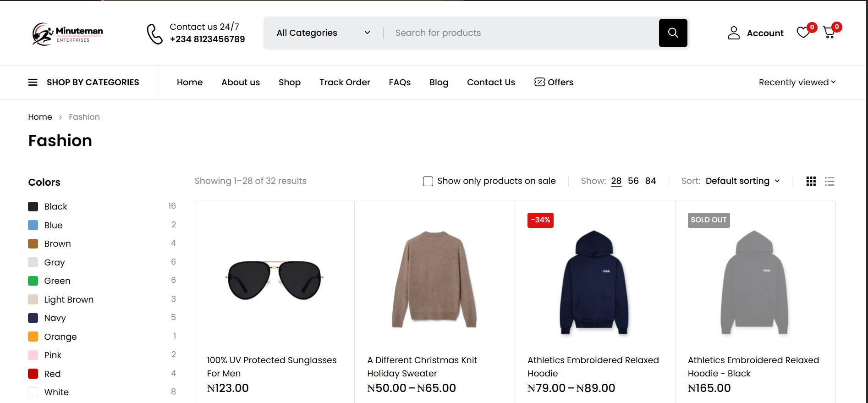Open the sunglasses product image
The image size is (868, 403).
point(275,280)
